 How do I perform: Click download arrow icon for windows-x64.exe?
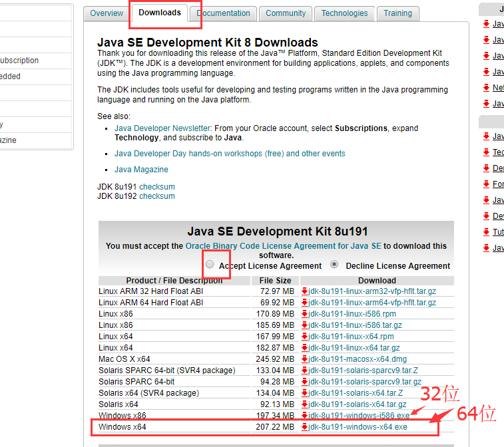click(x=304, y=427)
